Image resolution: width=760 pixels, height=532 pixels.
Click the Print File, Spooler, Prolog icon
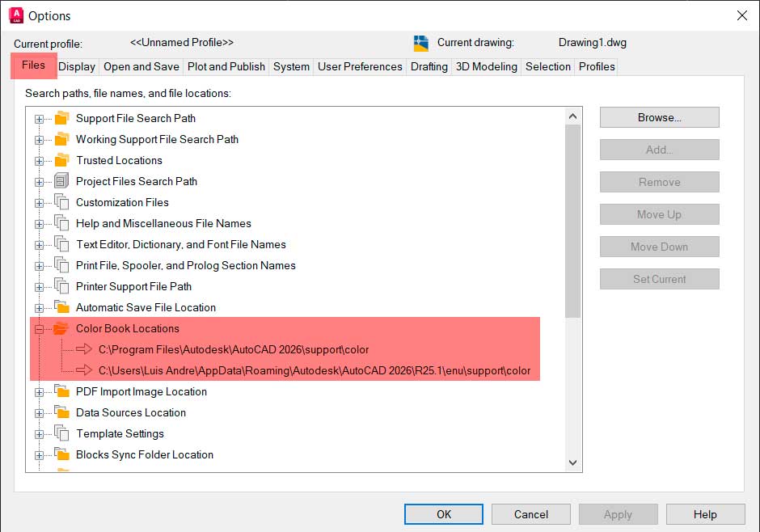[61, 265]
